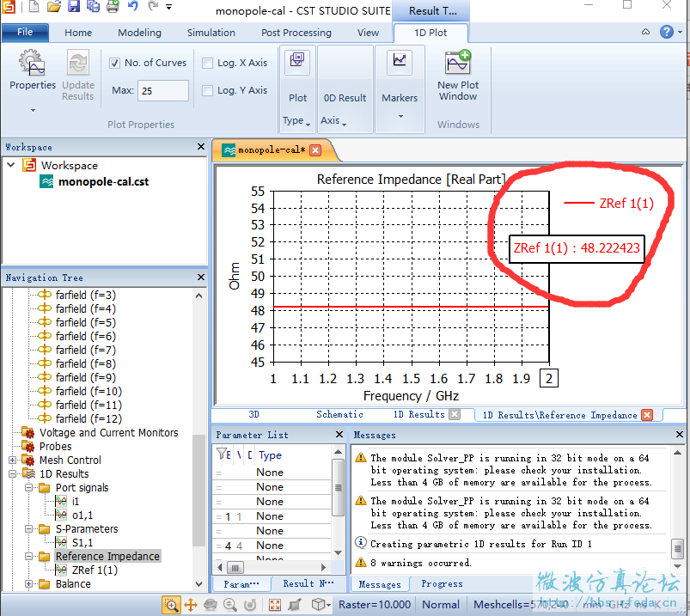This screenshot has height=616, width=690.
Task: Close the Messages panel
Action: tap(680, 434)
